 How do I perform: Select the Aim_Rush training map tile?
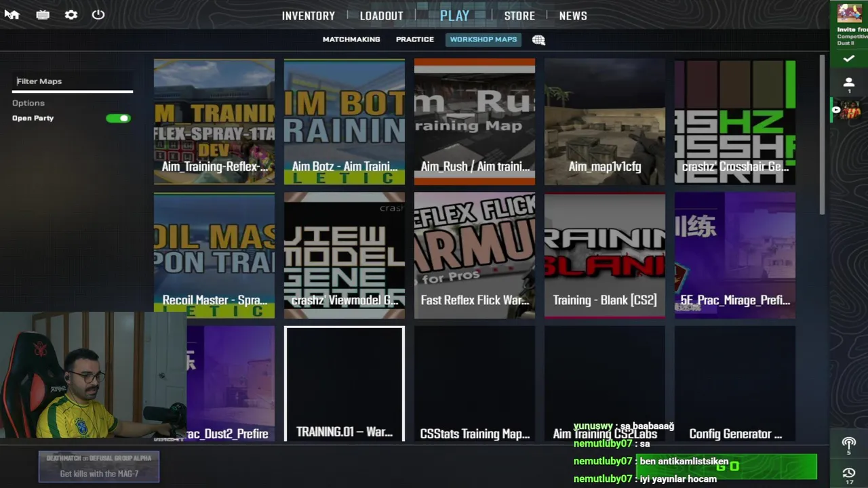(x=475, y=121)
